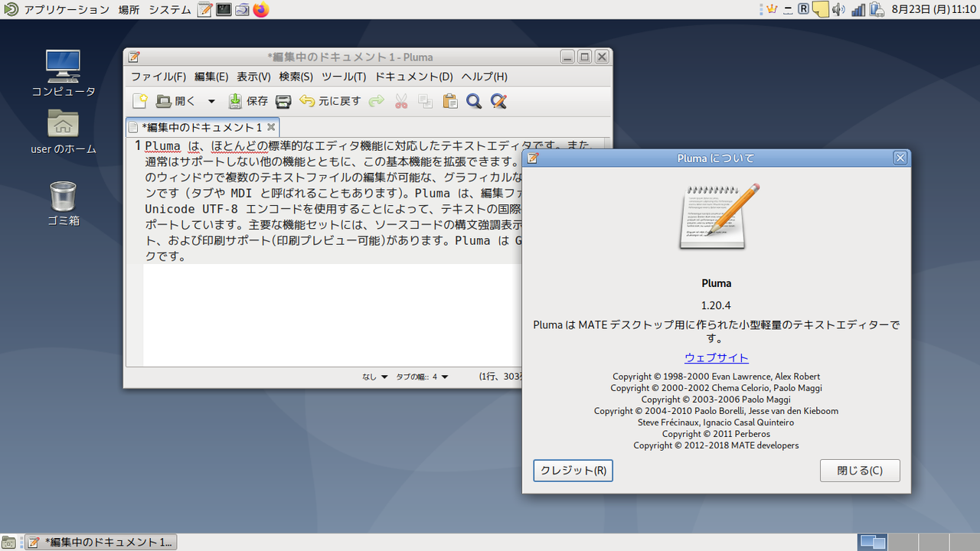
Task: Expand the recent files arrow beside 開く
Action: click(211, 101)
